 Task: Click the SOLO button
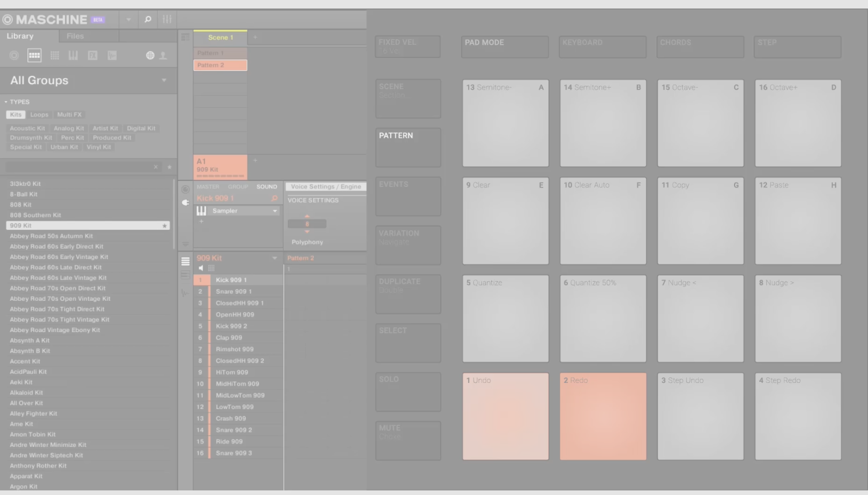pos(408,392)
